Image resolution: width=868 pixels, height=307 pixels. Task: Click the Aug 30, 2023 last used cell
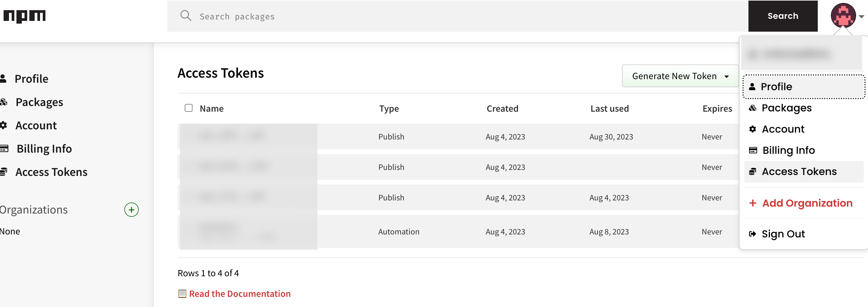(611, 137)
